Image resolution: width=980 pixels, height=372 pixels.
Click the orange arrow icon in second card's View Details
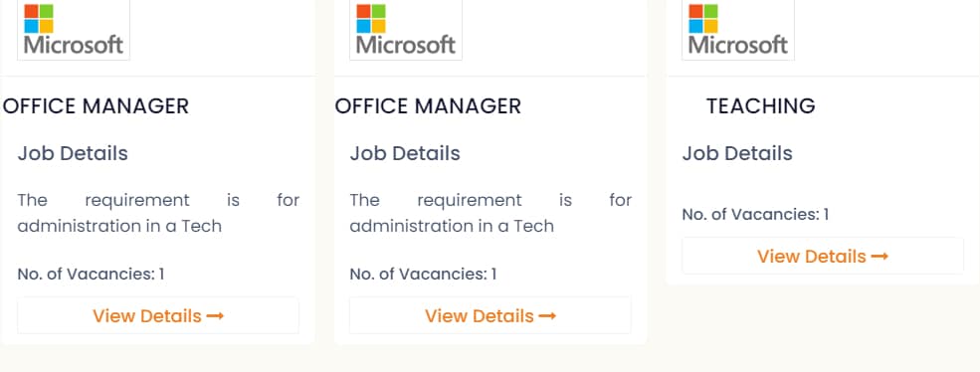(547, 316)
